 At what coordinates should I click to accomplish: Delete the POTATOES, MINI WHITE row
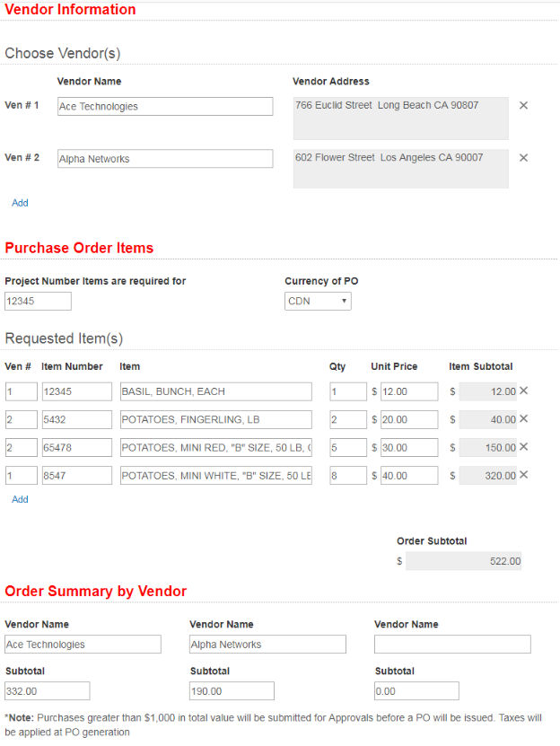[x=524, y=474]
